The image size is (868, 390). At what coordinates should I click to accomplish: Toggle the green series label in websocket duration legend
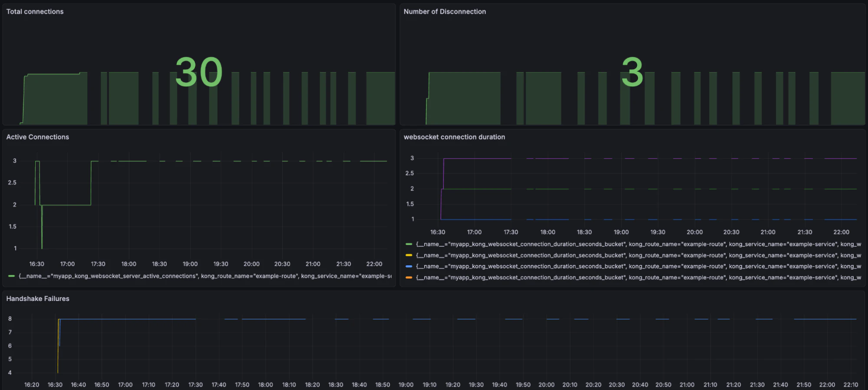click(x=637, y=245)
